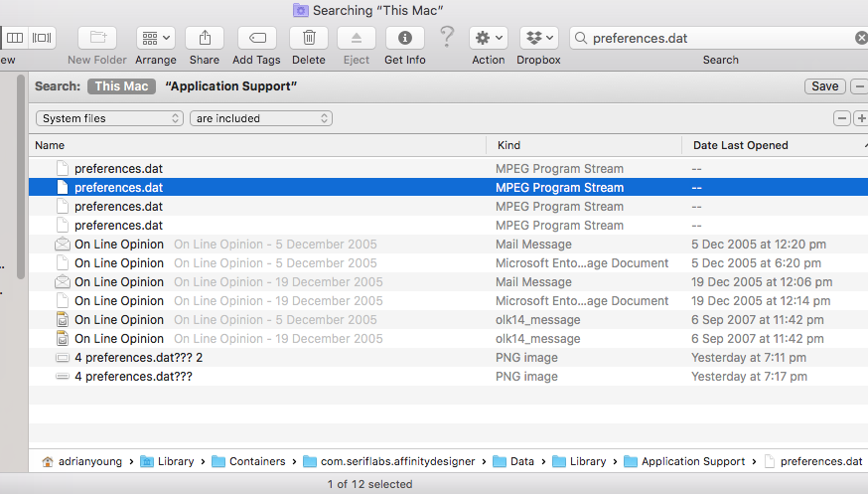
Task: Select the cover flow view button
Action: 41,38
